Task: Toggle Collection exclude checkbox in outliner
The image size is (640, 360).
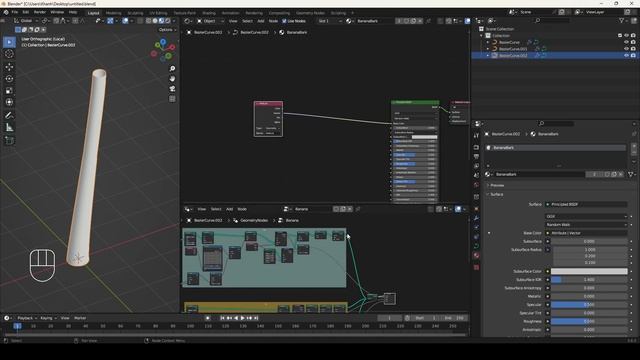Action: [x=620, y=36]
